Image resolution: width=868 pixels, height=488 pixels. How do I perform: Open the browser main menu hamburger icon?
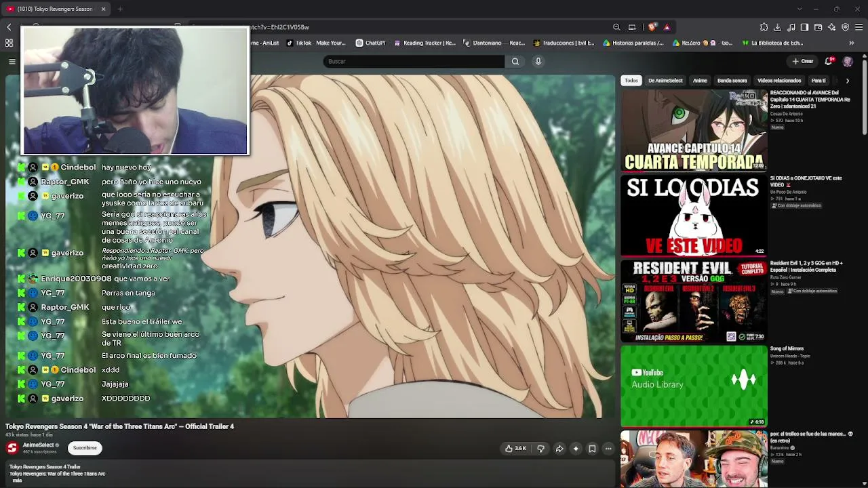pos(859,27)
